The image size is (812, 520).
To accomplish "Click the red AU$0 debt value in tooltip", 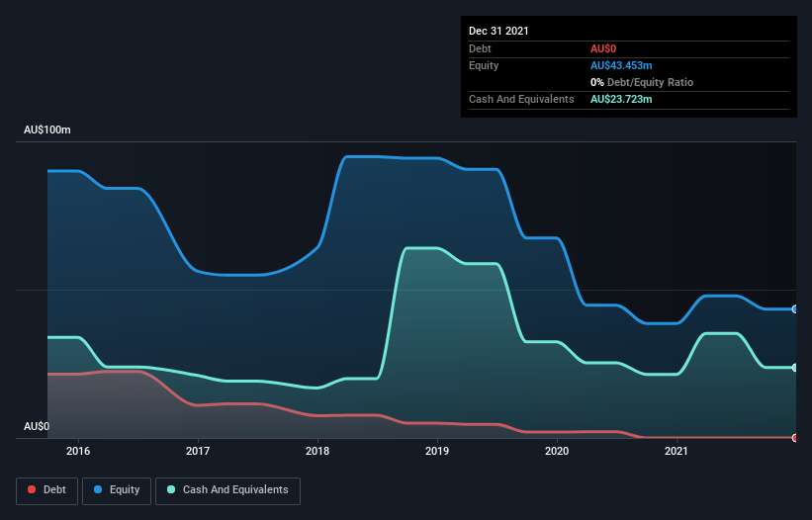I will [x=603, y=48].
